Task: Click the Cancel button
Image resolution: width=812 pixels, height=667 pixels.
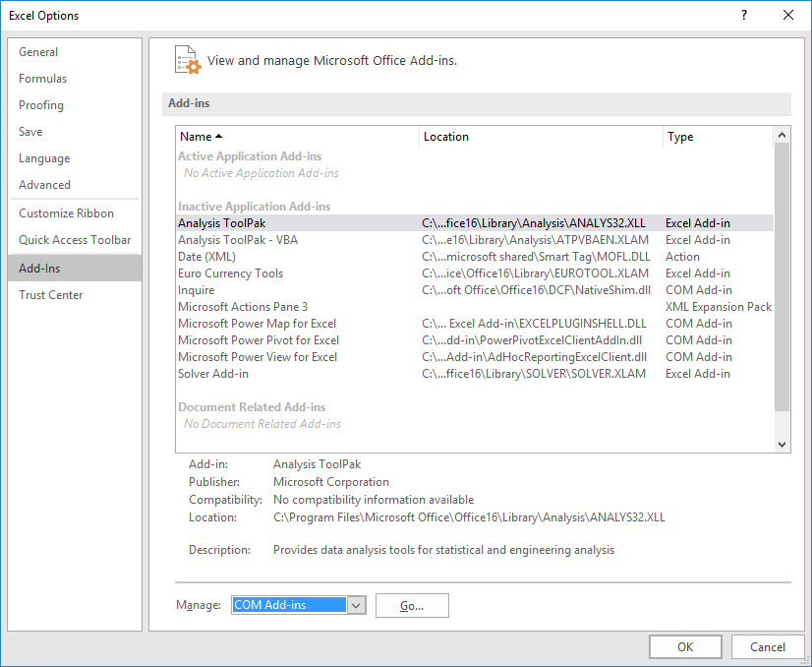Action: click(768, 646)
